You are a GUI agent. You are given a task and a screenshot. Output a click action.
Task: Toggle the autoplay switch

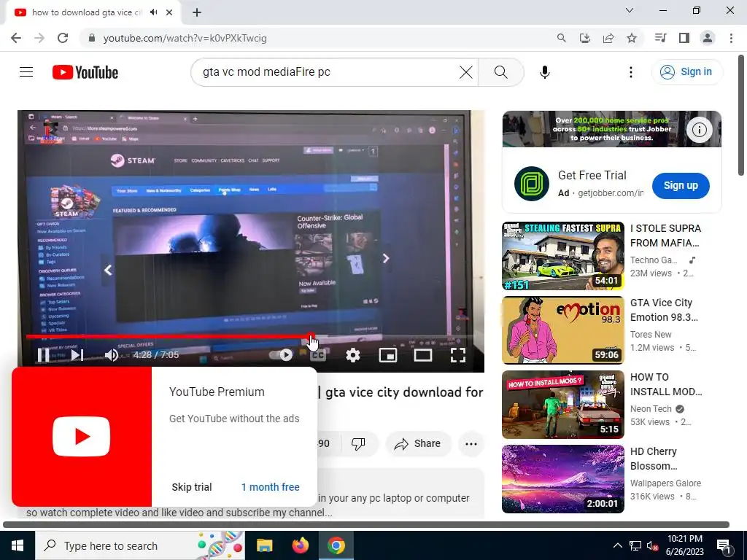tap(281, 355)
